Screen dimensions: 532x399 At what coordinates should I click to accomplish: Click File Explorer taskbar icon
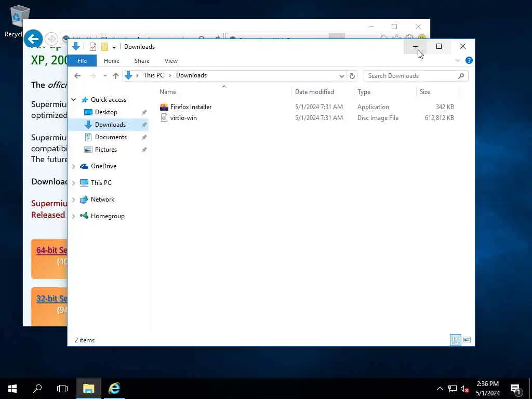[88, 389]
